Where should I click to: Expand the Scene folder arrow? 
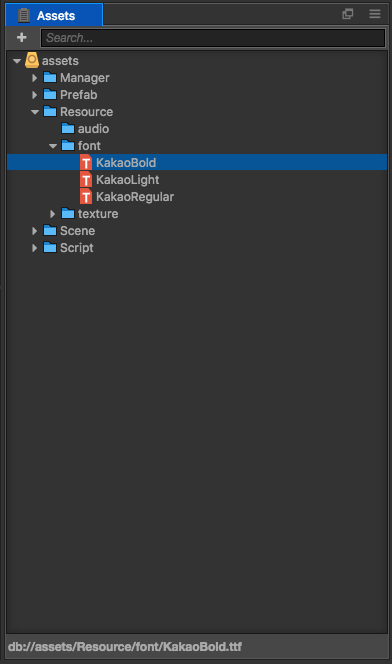[x=35, y=231]
